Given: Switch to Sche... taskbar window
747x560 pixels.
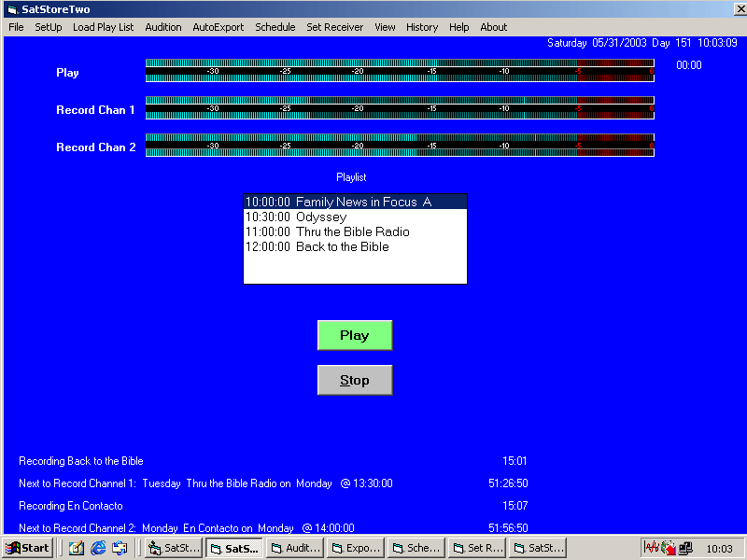Looking at the screenshot, I should pyautogui.click(x=416, y=548).
